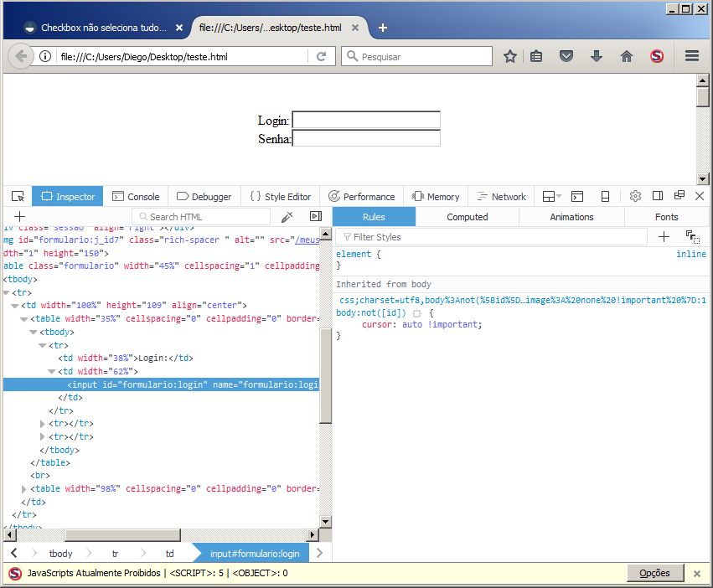Image resolution: width=713 pixels, height=588 pixels.
Task: Open the Debugger panel
Action: click(204, 197)
